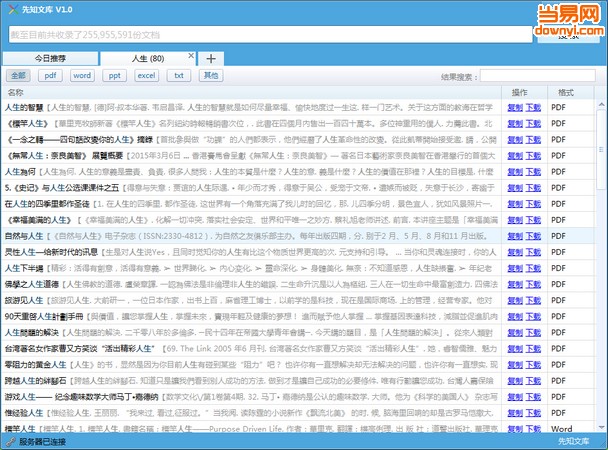Click the 先知文库 app logo icon
The height and width of the screenshot is (450, 608).
tap(13, 9)
